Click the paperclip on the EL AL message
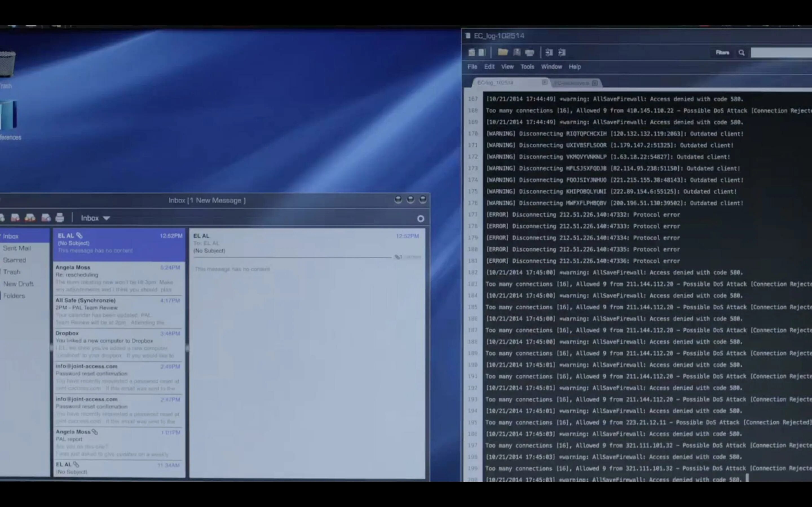812x507 pixels. (80, 235)
